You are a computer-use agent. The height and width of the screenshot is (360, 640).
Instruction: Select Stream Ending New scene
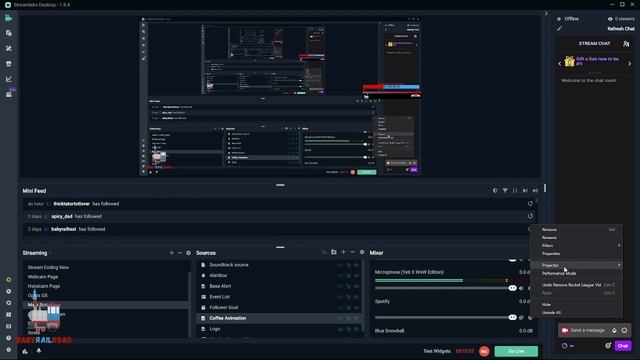pyautogui.click(x=48, y=267)
